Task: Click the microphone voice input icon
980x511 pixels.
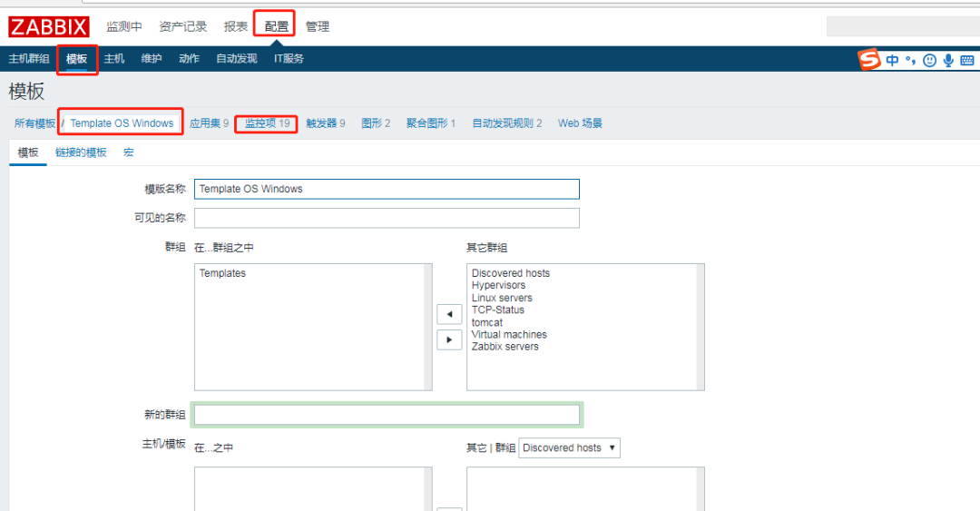Action: [x=948, y=60]
